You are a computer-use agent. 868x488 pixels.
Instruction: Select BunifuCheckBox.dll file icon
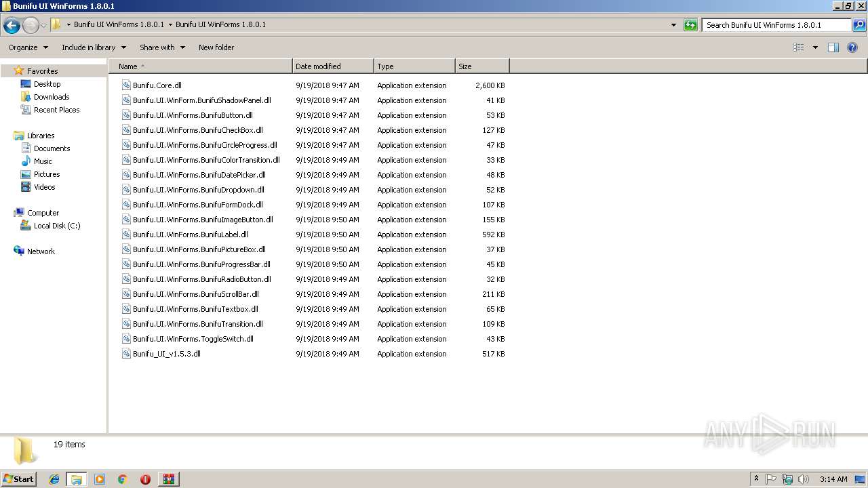coord(126,130)
